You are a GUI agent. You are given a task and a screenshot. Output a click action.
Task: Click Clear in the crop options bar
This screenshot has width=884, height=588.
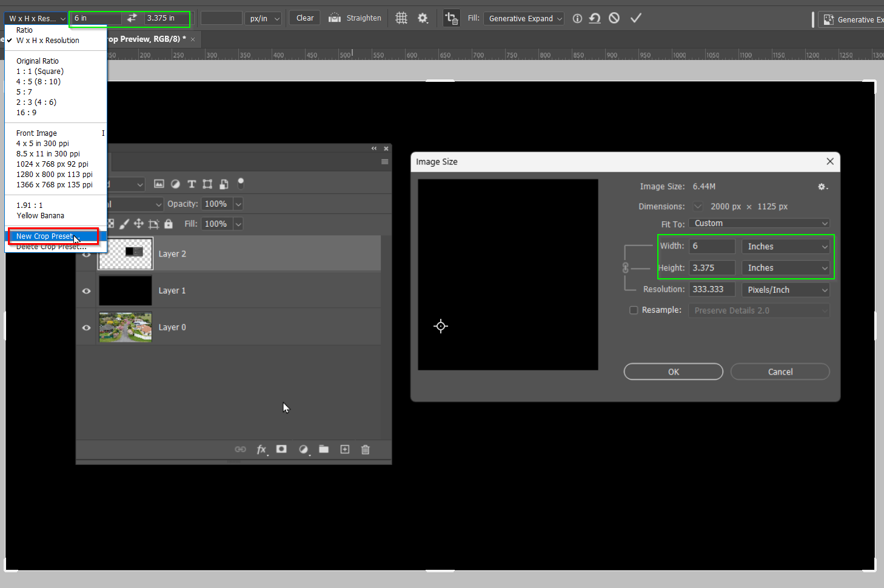[304, 18]
